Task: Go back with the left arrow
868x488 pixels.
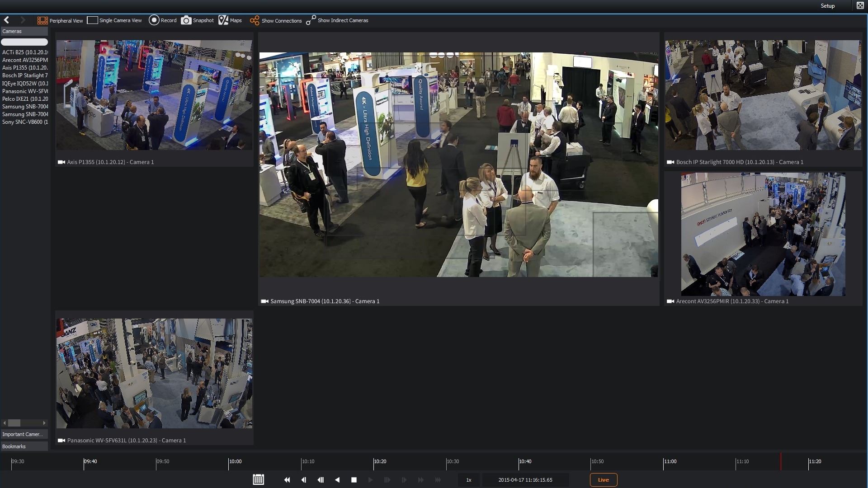Action: click(7, 20)
